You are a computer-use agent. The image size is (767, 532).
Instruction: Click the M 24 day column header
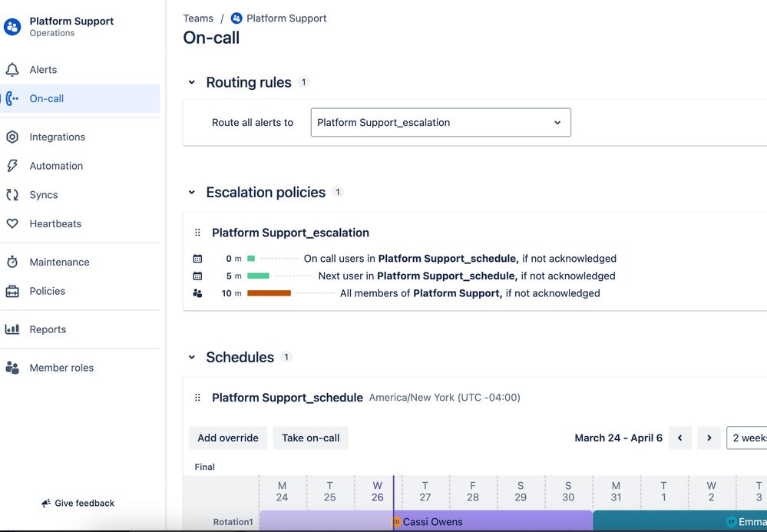pos(282,491)
